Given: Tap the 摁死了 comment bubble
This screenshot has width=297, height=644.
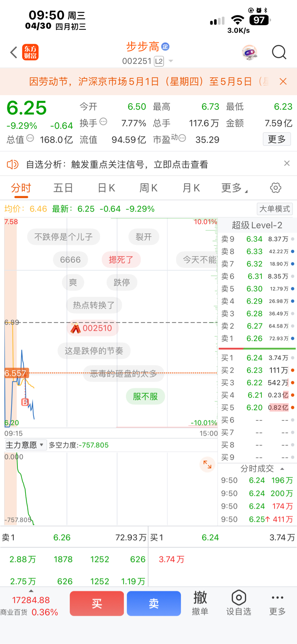Looking at the screenshot, I should 121,260.
